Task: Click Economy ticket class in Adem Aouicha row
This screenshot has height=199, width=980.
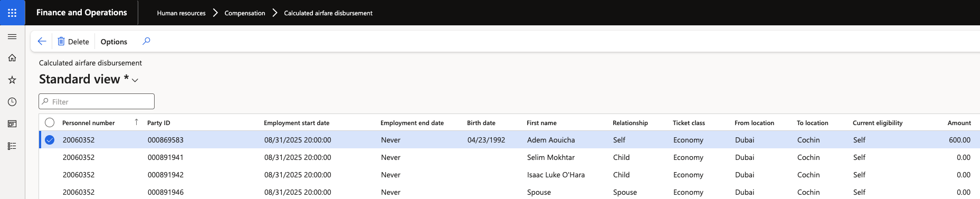Action: 688,140
